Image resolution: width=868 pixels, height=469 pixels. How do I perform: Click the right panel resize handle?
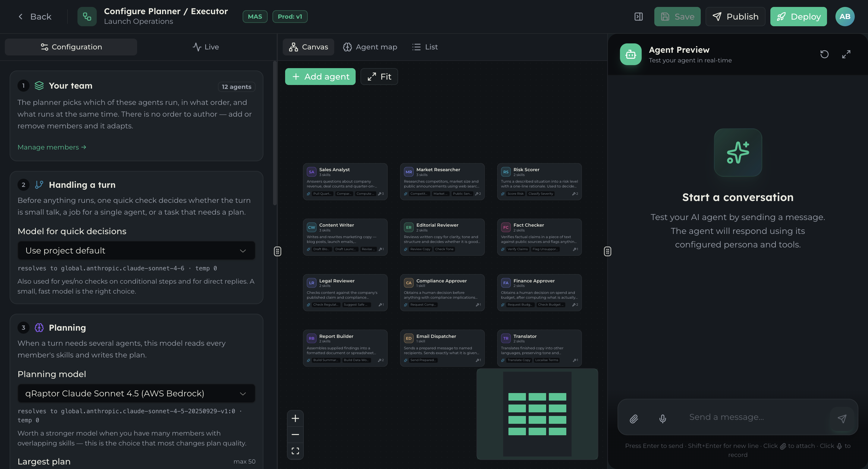(607, 251)
